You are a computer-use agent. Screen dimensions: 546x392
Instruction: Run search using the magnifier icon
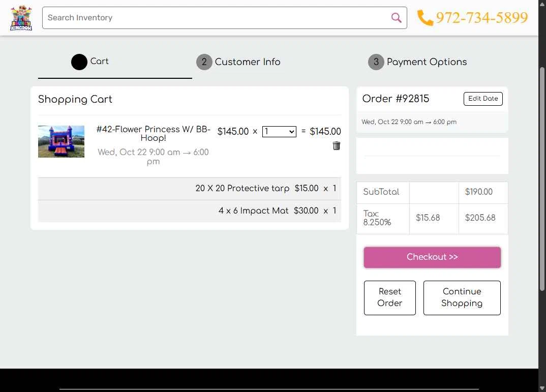tap(396, 18)
